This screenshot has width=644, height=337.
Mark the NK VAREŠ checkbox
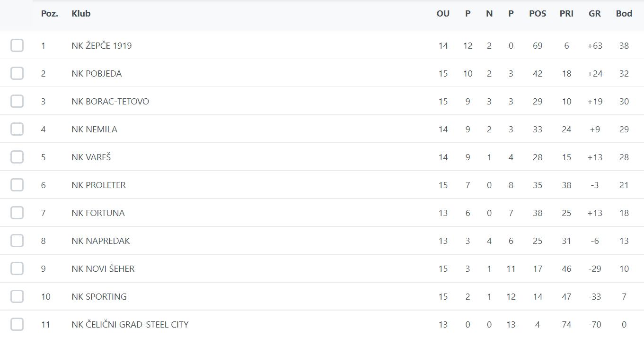coord(17,157)
